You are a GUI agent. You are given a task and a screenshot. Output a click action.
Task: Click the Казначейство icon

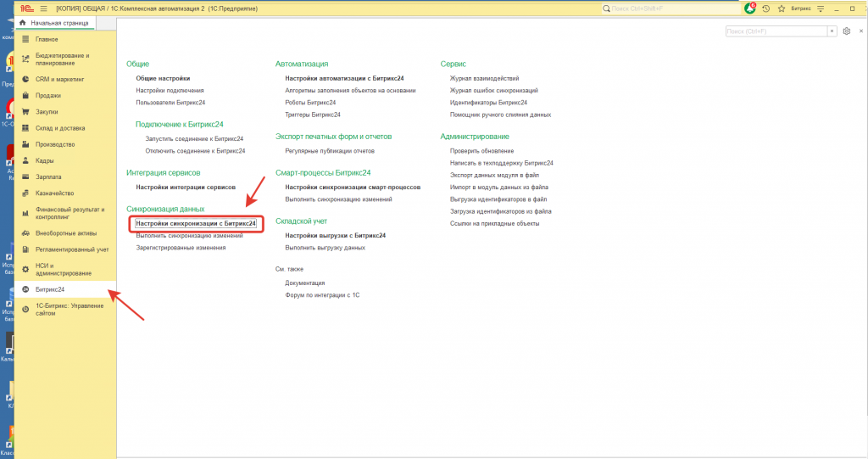pyautogui.click(x=25, y=193)
